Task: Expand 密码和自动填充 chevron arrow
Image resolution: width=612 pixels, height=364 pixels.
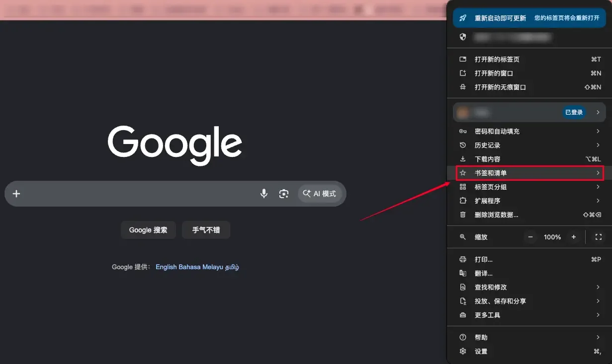Action: 598,131
